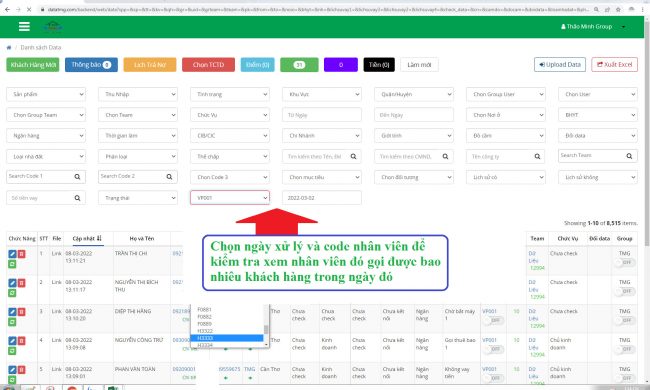Click blue edit pencil icon for row 1

[x=12, y=254]
